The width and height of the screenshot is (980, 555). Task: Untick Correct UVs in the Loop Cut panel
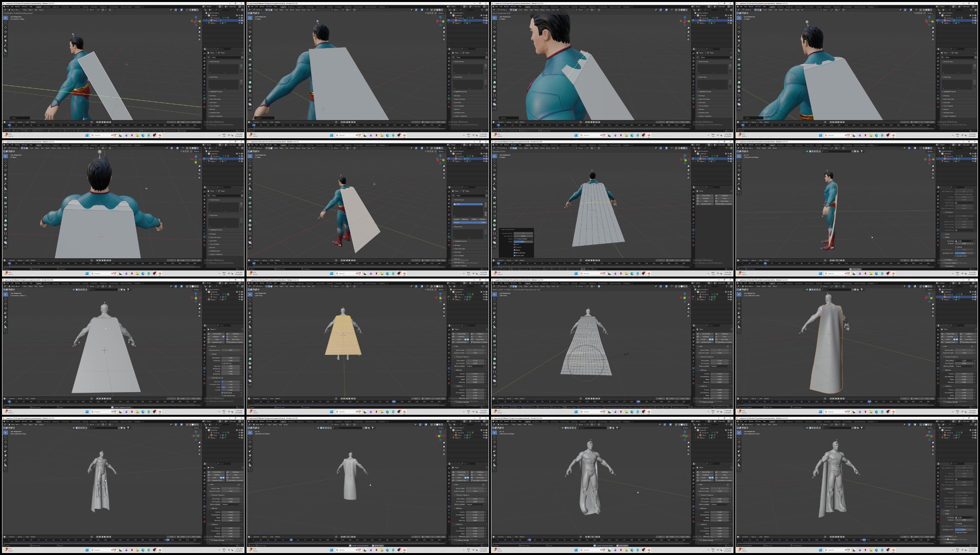click(515, 255)
